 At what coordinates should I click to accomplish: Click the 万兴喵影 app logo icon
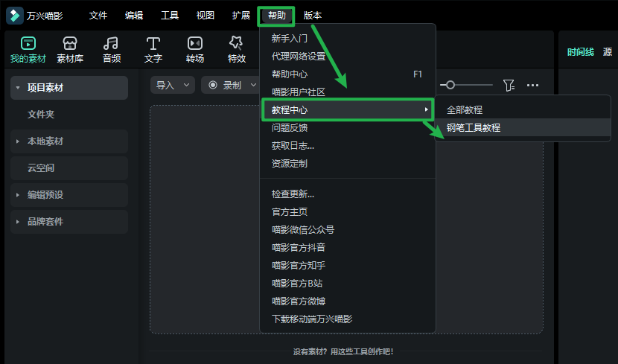pyautogui.click(x=15, y=16)
